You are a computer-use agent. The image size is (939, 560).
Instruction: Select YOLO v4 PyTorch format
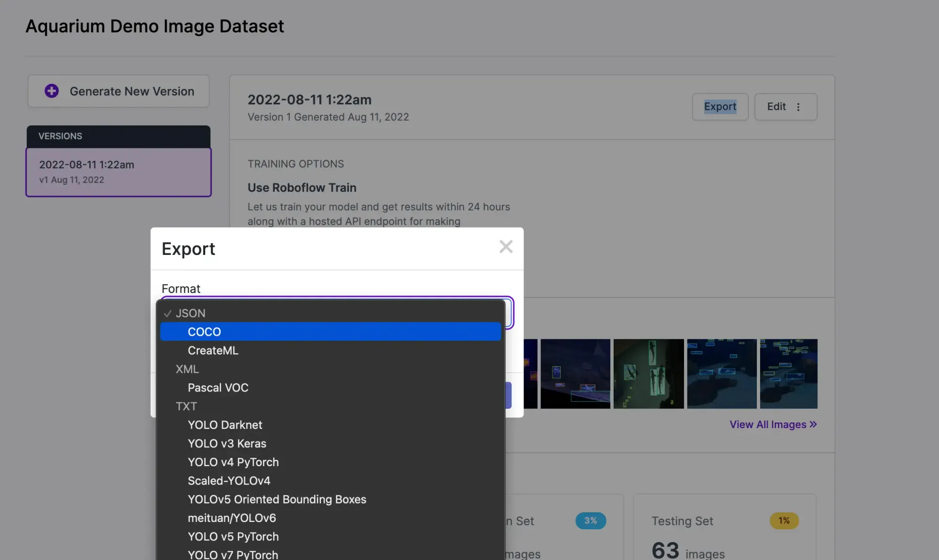(x=233, y=462)
